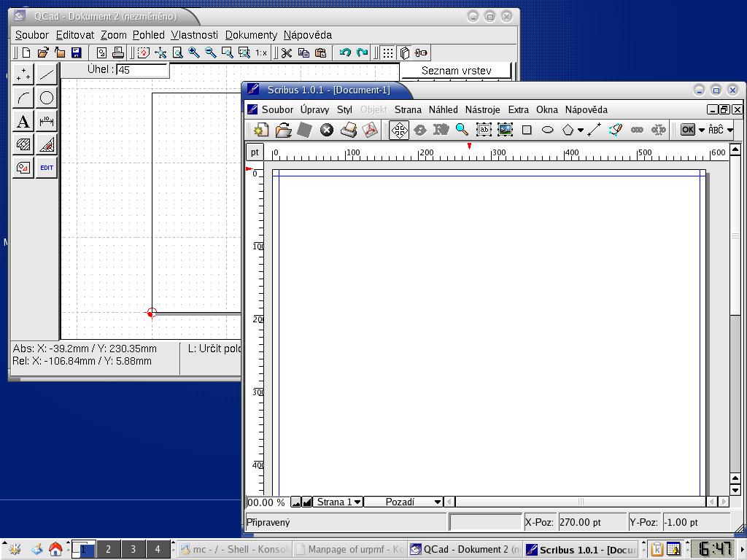Click Open document folder icon in Scribus
The width and height of the screenshot is (747, 560).
pyautogui.click(x=283, y=130)
